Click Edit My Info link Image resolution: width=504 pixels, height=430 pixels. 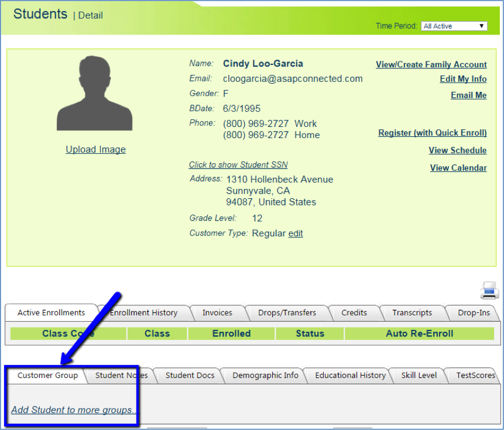pyautogui.click(x=463, y=79)
